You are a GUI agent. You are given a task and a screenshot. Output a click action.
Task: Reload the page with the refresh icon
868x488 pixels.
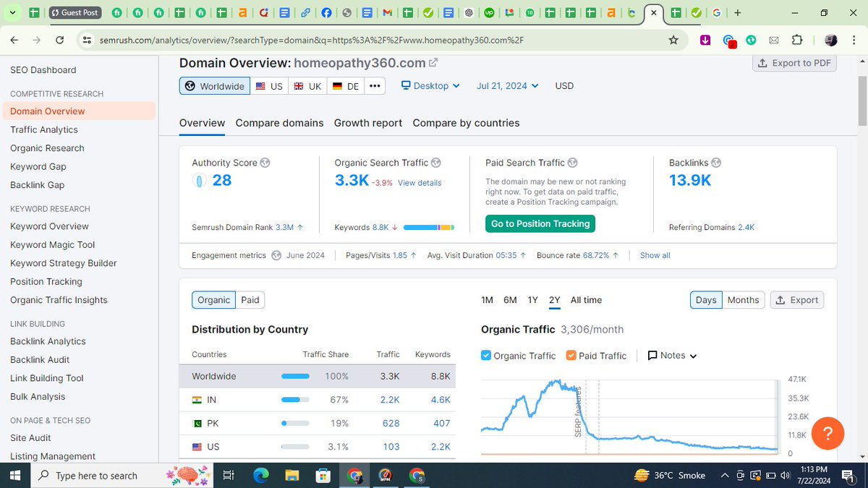[60, 40]
